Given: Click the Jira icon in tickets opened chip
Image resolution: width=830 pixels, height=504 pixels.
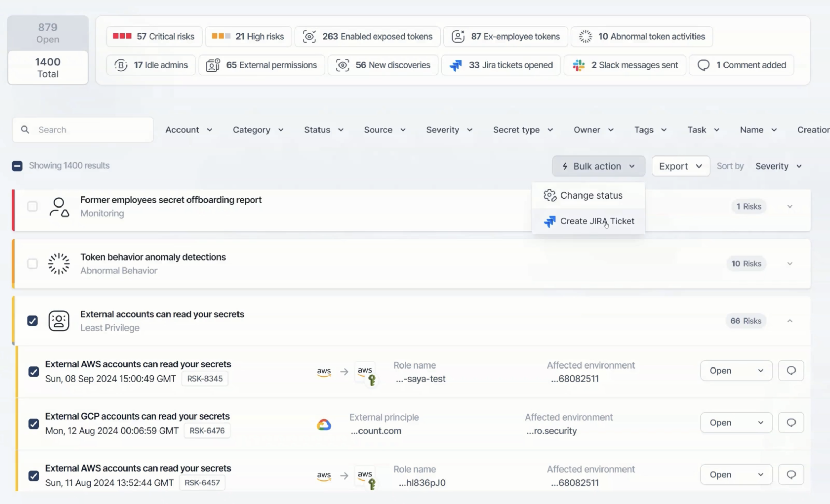Looking at the screenshot, I should (456, 65).
